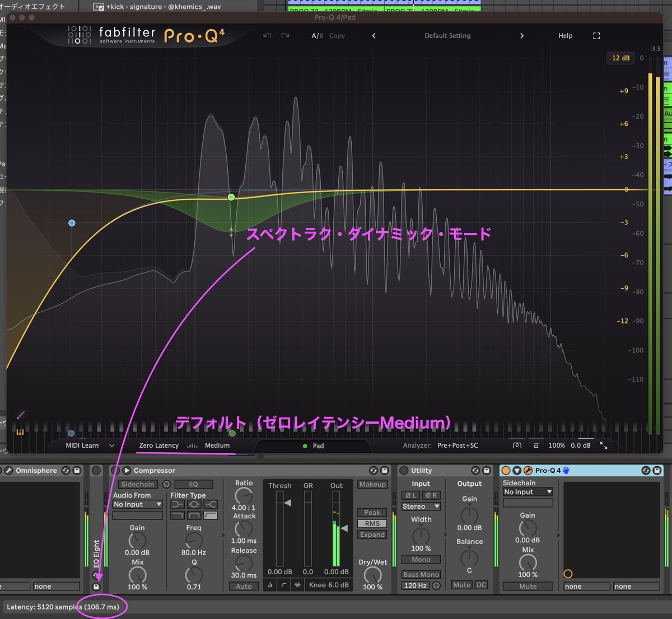Open Utility Stereo channel mode dropdown
Image resolution: width=672 pixels, height=619 pixels.
pos(421,507)
